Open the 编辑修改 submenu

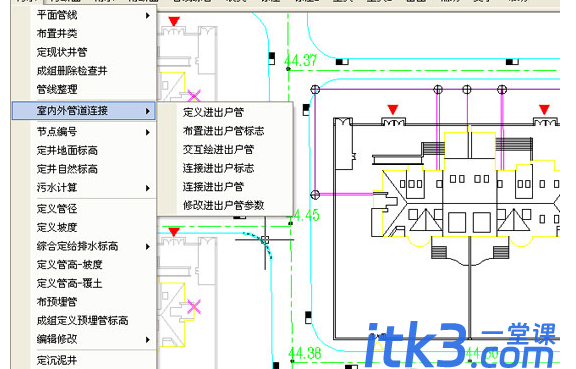pos(84,339)
